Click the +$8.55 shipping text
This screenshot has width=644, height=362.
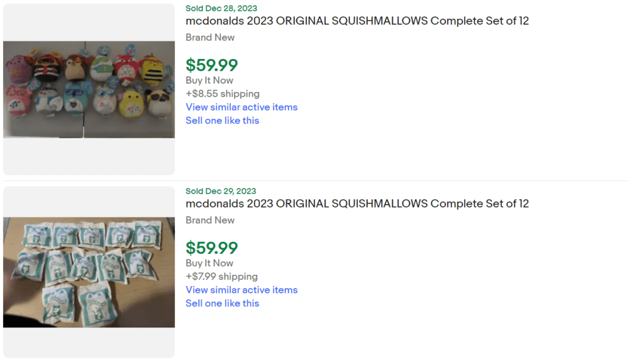click(222, 94)
